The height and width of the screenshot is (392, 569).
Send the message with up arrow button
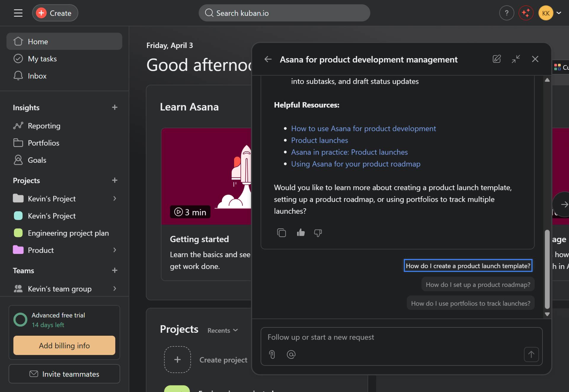[531, 354]
